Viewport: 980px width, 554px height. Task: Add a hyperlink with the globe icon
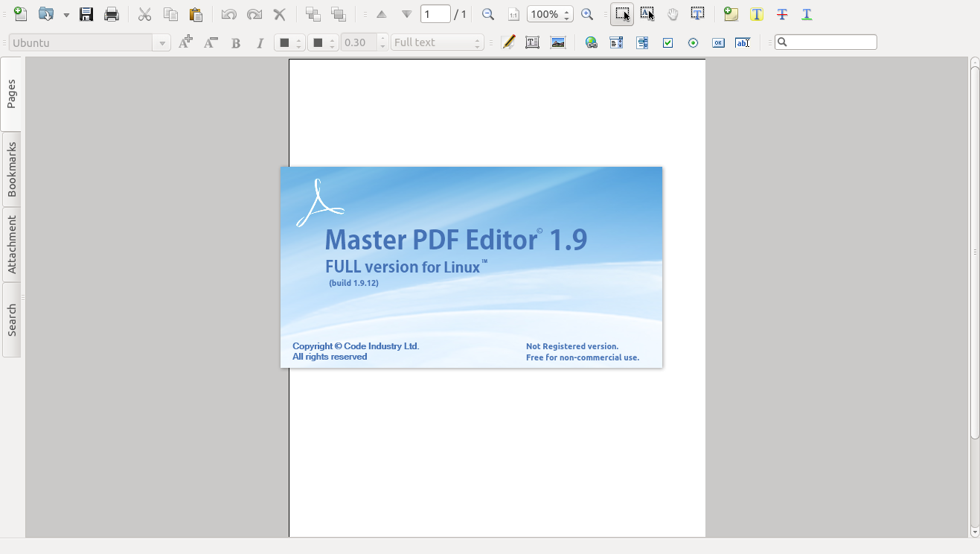pos(592,42)
